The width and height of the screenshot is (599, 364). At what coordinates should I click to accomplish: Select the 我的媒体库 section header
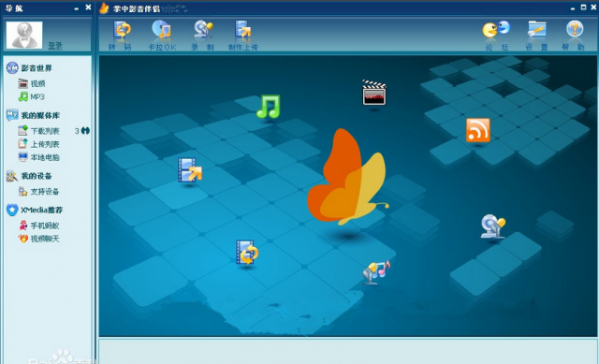pyautogui.click(x=40, y=115)
